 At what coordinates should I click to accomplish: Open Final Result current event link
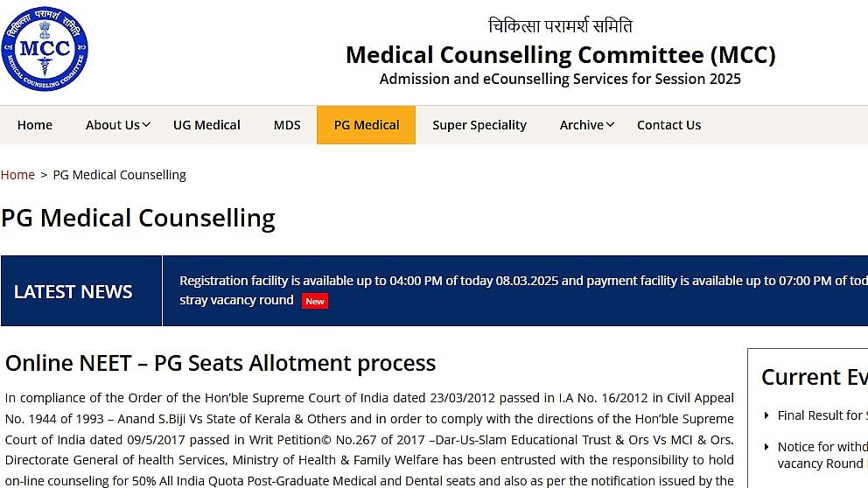(x=821, y=415)
